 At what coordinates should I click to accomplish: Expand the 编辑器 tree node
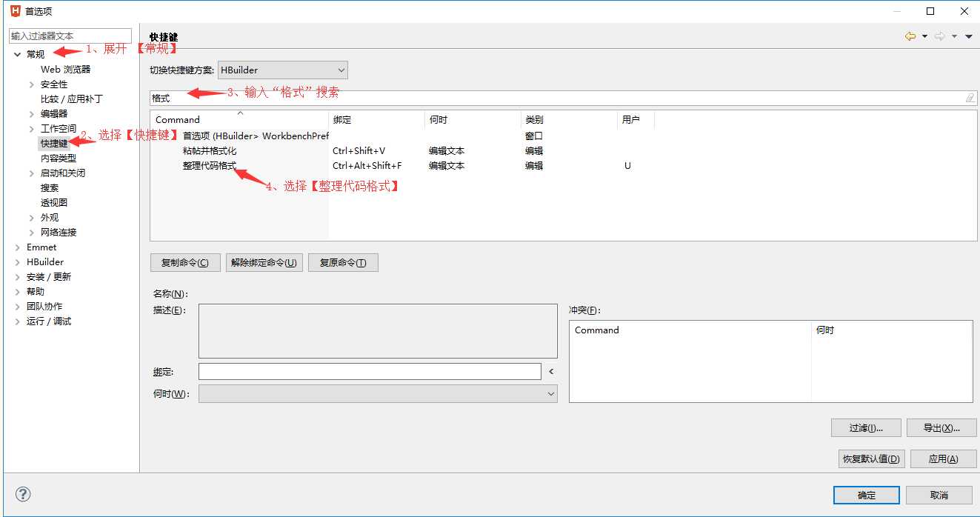click(31, 114)
